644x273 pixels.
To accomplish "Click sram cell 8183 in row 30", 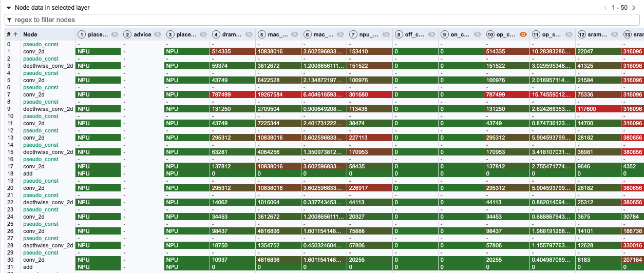I will (x=599, y=260).
